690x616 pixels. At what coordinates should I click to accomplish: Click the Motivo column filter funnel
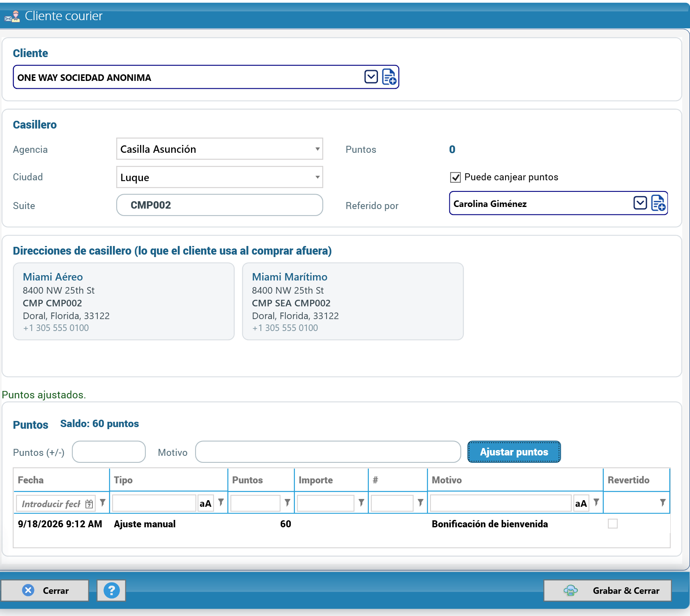pyautogui.click(x=596, y=503)
